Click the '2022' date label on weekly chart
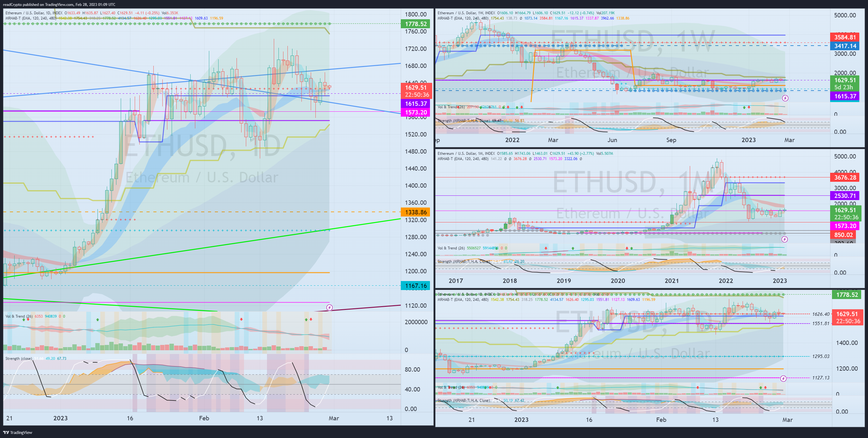 coord(512,140)
